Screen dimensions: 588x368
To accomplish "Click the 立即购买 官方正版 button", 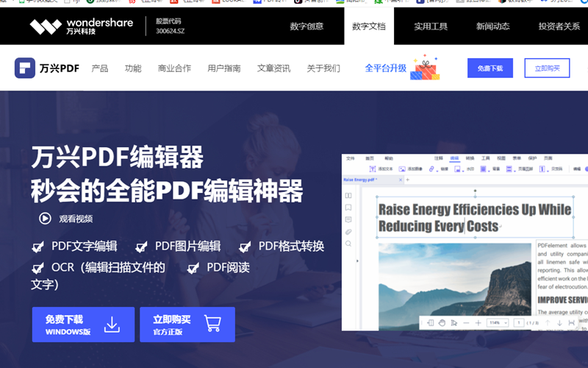I will [x=187, y=325].
